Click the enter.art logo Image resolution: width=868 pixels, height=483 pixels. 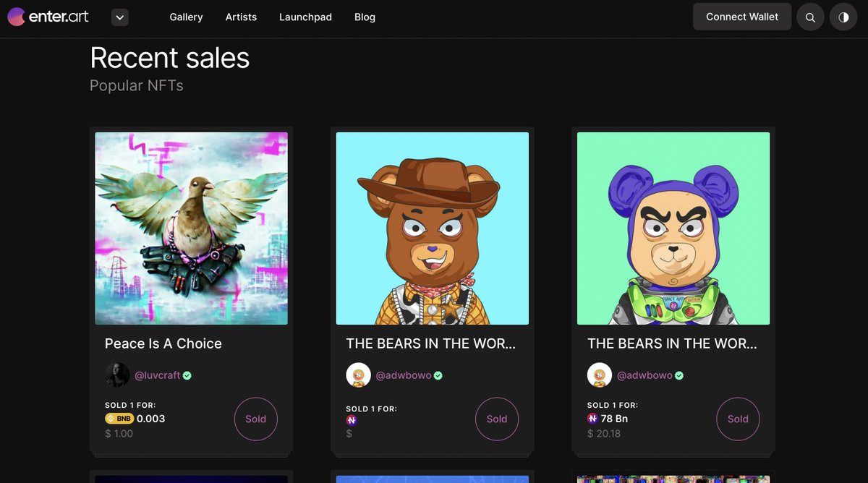pyautogui.click(x=48, y=16)
